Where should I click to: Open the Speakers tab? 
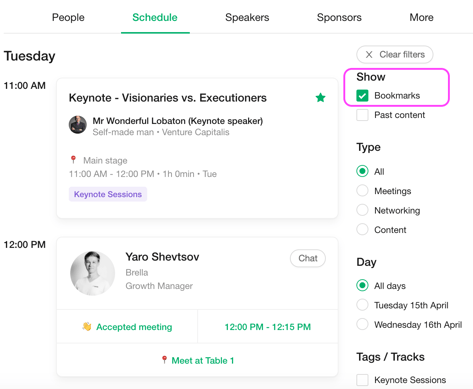tap(247, 17)
